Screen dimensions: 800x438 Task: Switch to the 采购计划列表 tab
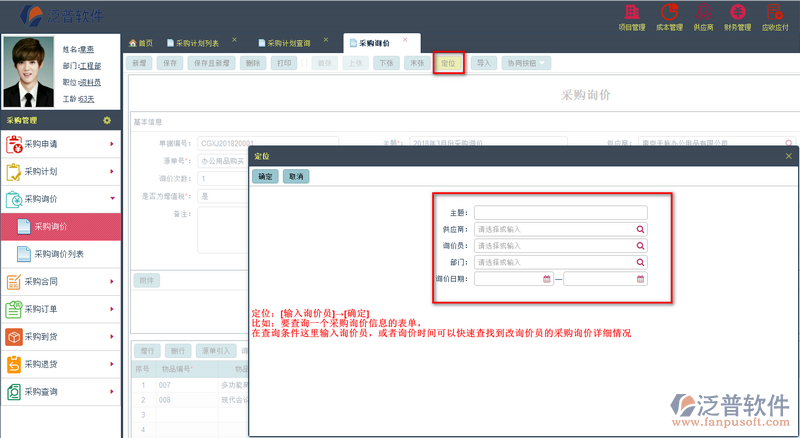pyautogui.click(x=196, y=43)
